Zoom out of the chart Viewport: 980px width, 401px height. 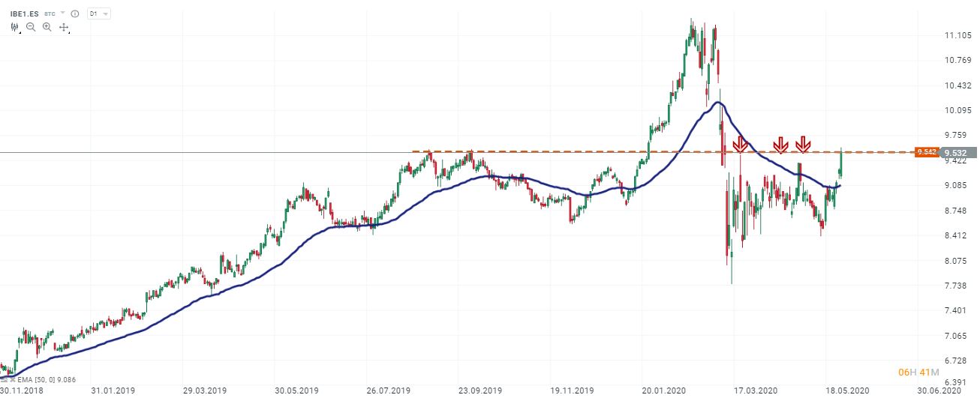click(x=31, y=27)
